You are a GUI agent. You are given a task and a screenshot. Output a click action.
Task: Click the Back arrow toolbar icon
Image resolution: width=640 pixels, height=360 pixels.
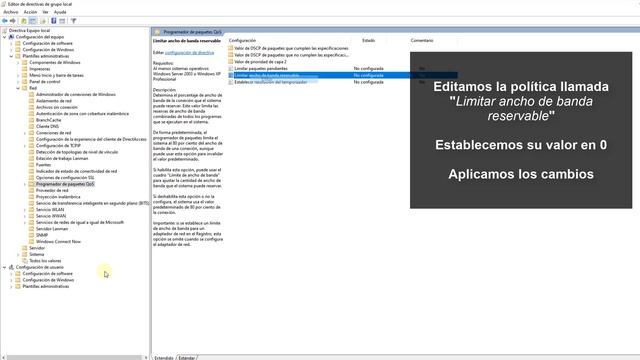[4, 21]
